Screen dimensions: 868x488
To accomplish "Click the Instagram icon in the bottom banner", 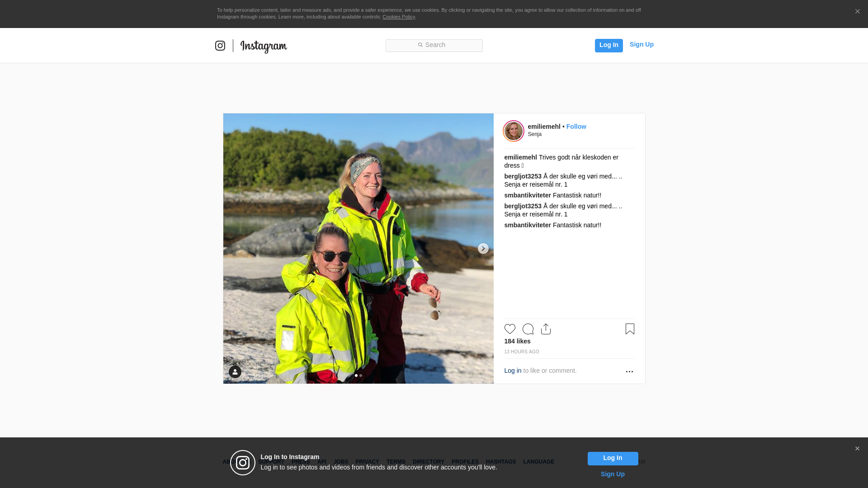I will (243, 463).
